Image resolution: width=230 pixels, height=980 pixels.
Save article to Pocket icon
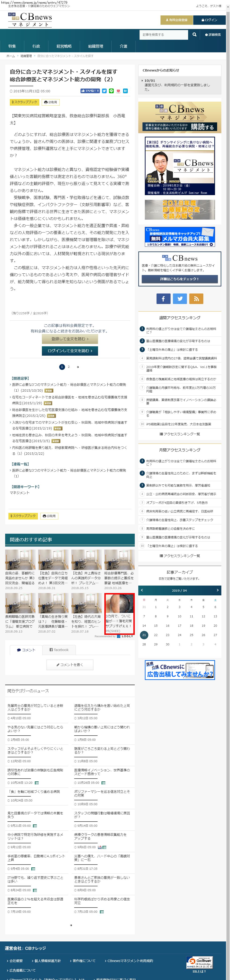tap(118, 91)
